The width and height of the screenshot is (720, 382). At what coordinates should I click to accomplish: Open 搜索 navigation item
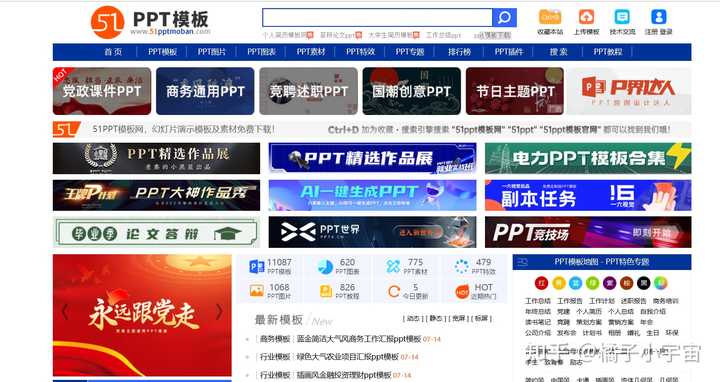[558, 52]
